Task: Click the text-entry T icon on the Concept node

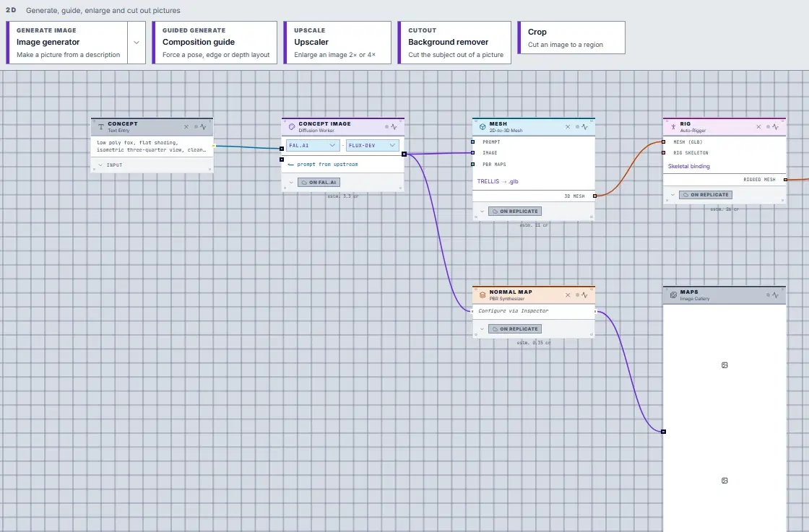Action: coord(101,127)
